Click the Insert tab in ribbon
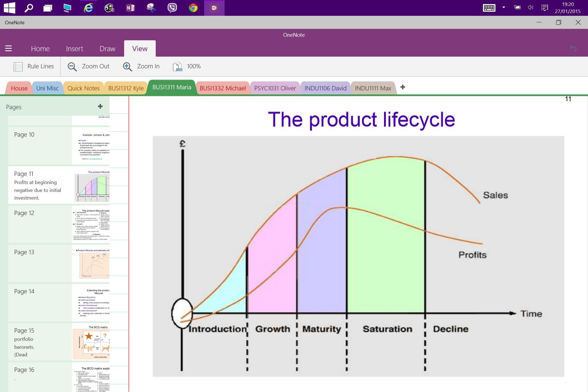588x392 pixels. (x=74, y=48)
